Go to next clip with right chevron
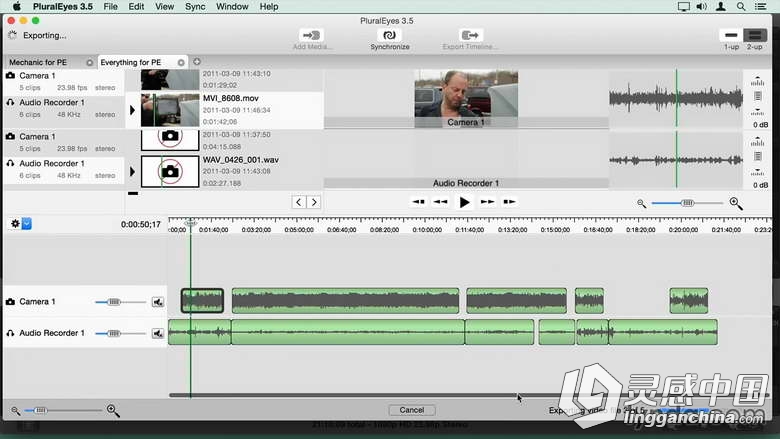The width and height of the screenshot is (780, 439). tap(314, 202)
